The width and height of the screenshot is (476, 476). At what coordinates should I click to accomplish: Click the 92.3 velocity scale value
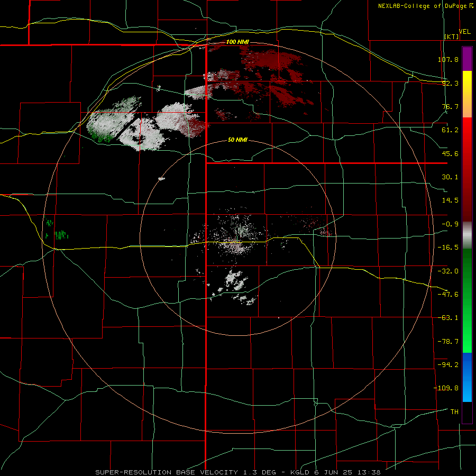[450, 83]
